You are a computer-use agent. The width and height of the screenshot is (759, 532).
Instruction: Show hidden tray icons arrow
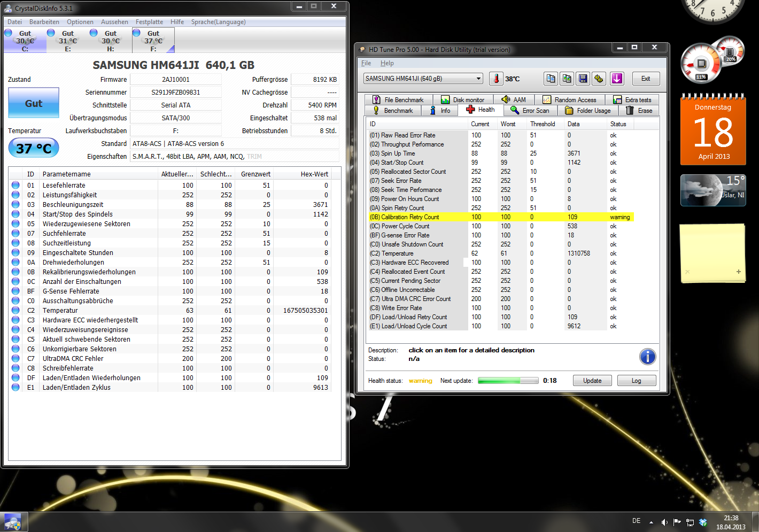[651, 522]
